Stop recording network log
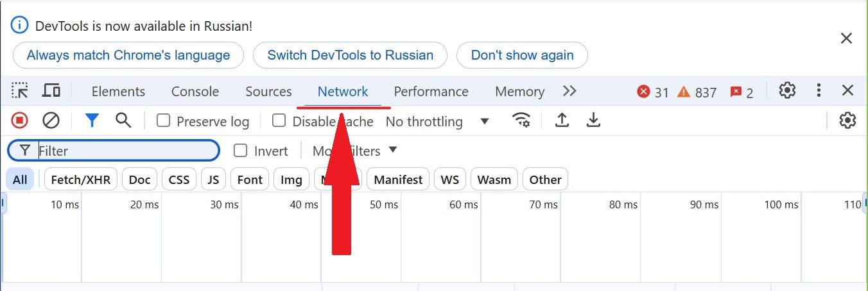 pos(20,121)
